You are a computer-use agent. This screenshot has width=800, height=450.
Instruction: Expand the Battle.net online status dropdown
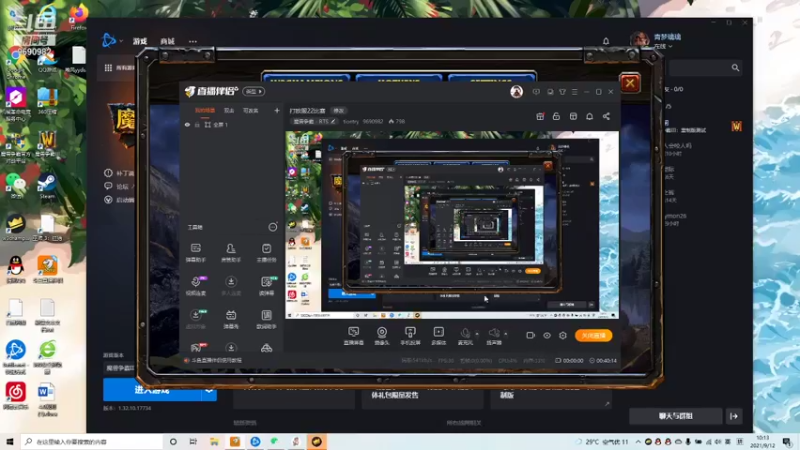pyautogui.click(x=663, y=46)
